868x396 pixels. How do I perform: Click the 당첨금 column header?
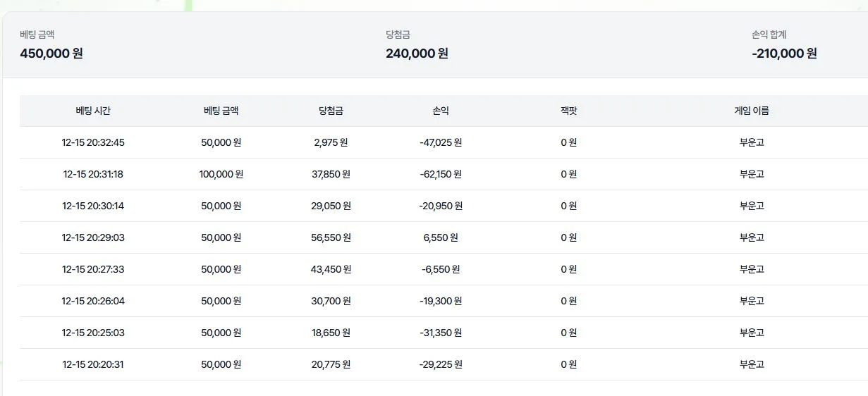[331, 111]
